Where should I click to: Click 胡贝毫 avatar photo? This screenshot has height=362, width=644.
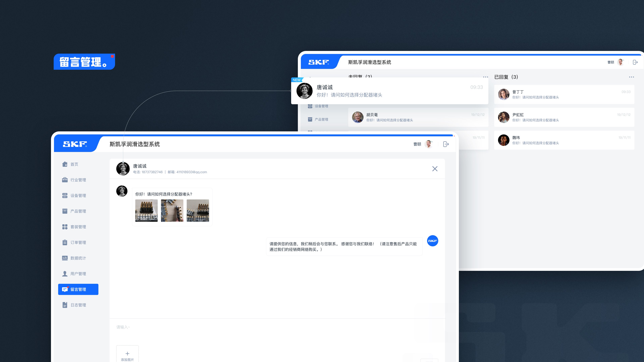(x=358, y=117)
